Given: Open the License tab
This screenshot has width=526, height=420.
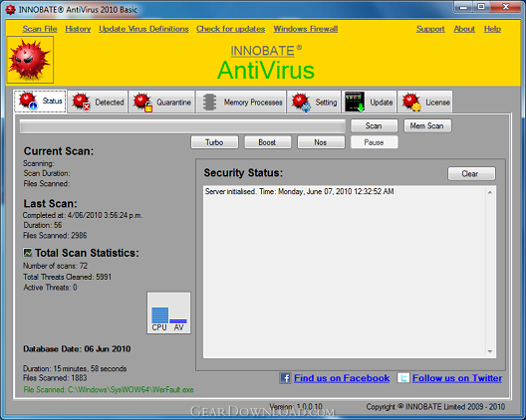Looking at the screenshot, I should (425, 102).
